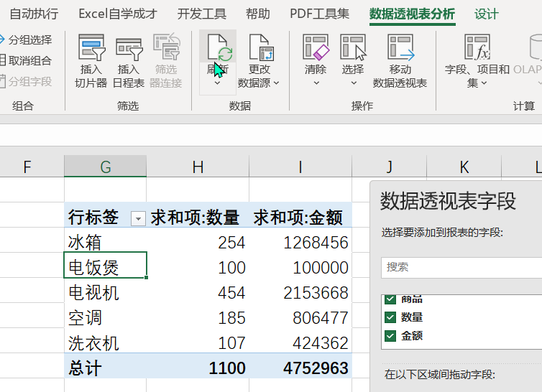Select the cell with value 107
542x392 pixels.
pos(198,340)
